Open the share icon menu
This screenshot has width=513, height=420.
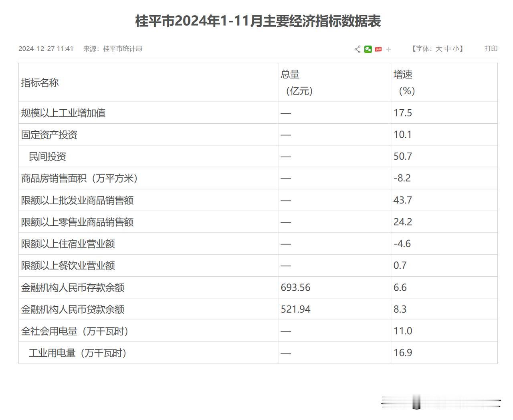click(x=357, y=49)
